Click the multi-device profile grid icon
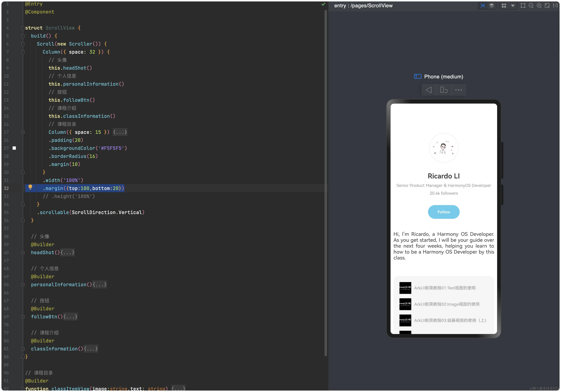The image size is (561, 392). pos(504,6)
